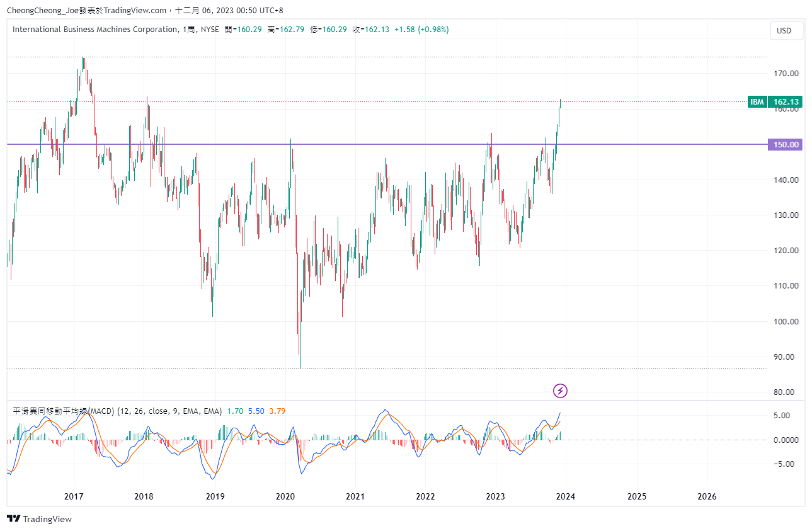
Task: Open the USD currency selector
Action: (x=784, y=31)
